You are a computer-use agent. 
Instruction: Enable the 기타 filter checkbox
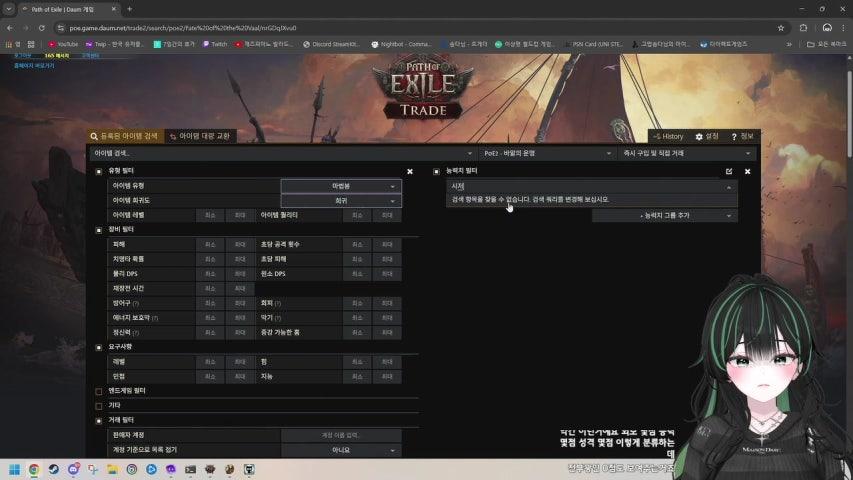coord(98,406)
